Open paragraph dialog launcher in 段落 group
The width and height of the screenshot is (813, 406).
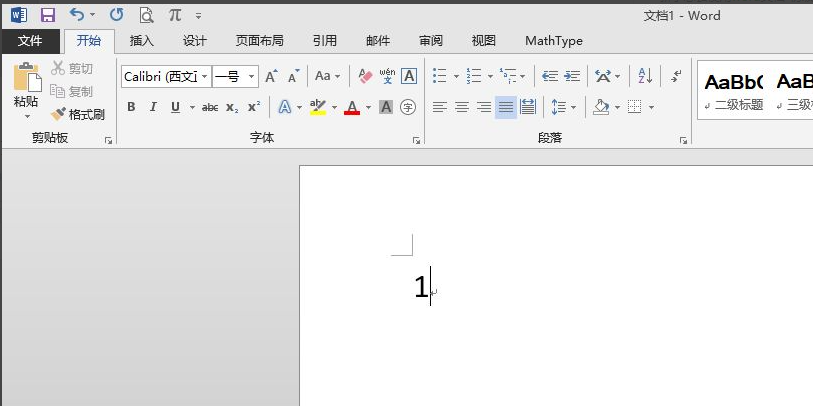click(x=683, y=140)
